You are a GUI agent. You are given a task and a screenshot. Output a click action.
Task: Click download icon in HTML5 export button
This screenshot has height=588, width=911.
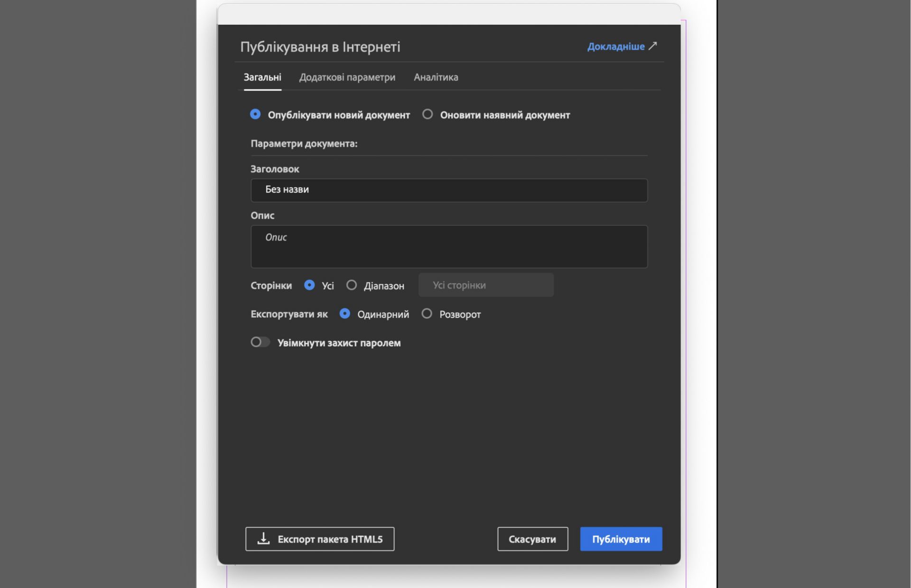click(263, 538)
